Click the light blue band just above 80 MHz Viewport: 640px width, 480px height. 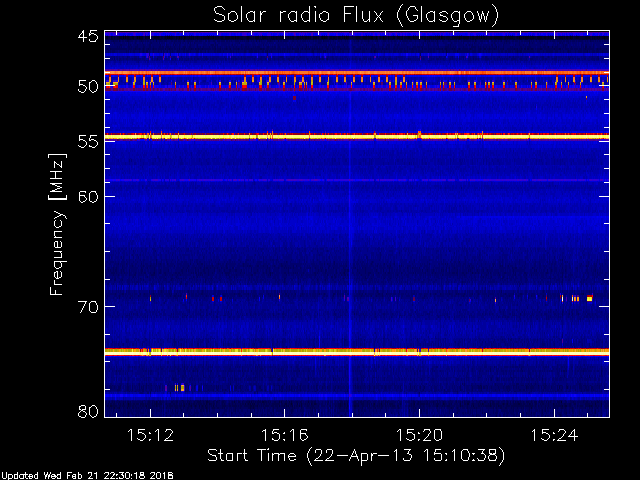357,396
